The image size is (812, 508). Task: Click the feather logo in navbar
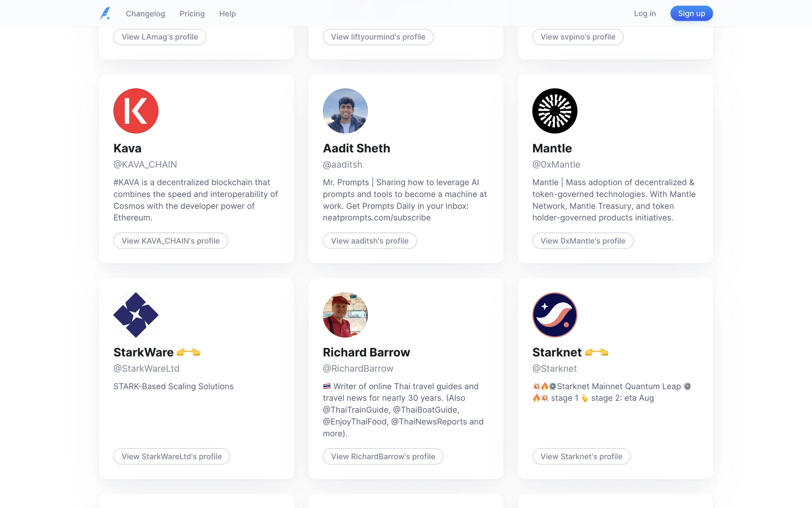(105, 14)
